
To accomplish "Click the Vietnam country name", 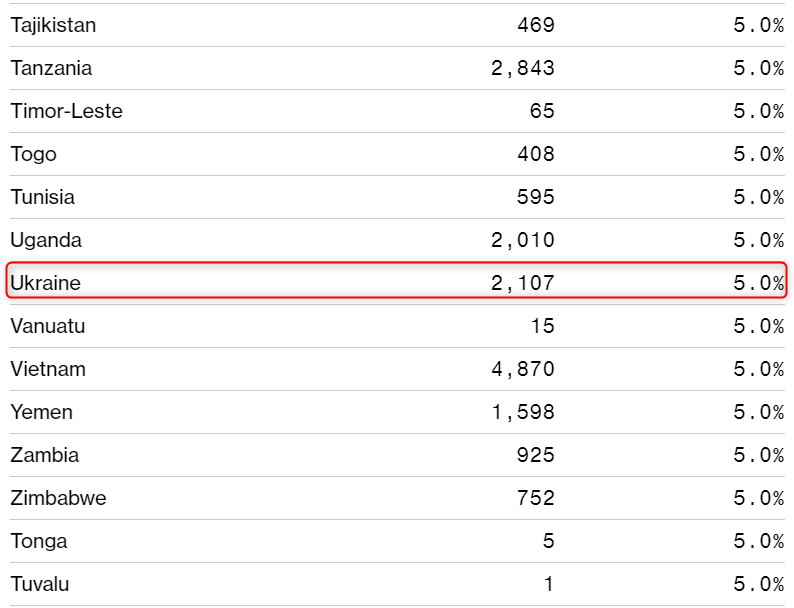I will click(x=48, y=369).
